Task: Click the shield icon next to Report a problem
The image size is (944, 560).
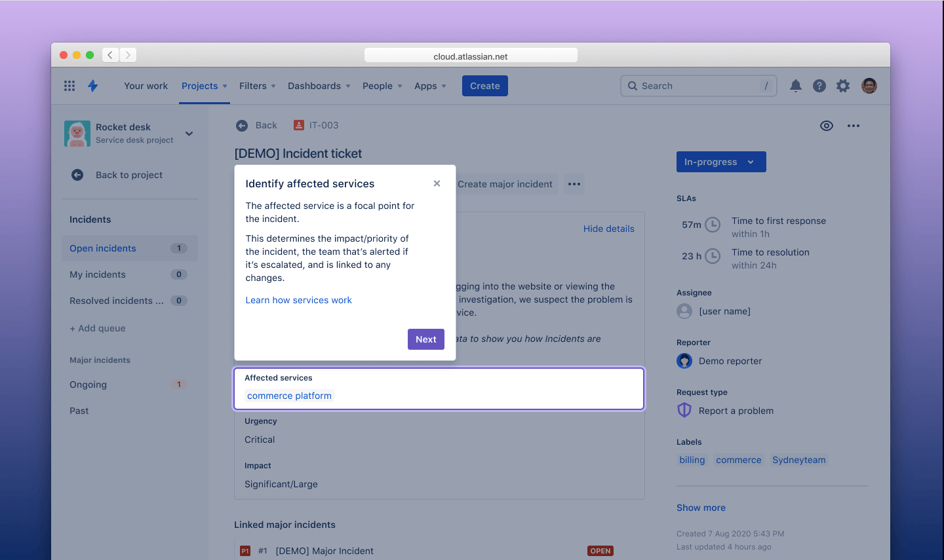Action: pos(684,410)
